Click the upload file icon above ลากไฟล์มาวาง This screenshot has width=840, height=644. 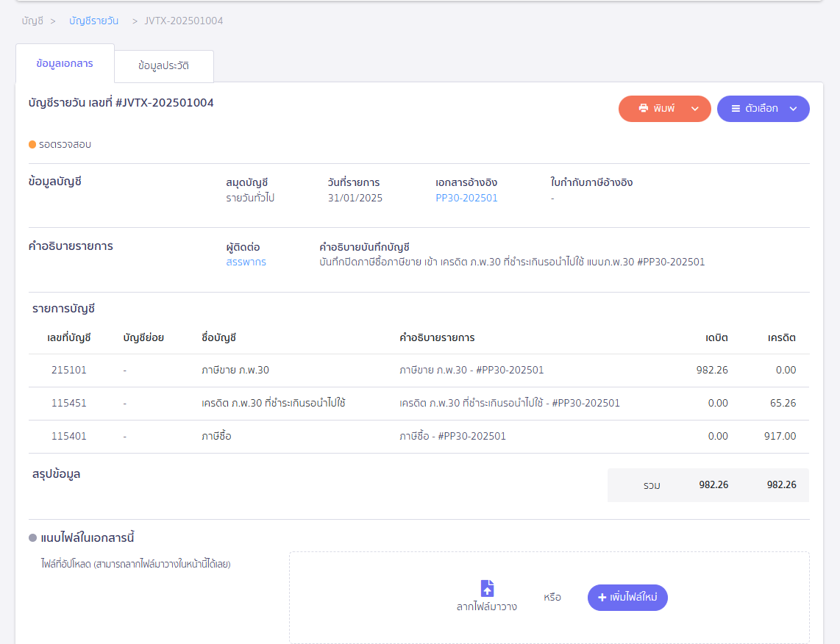487,588
